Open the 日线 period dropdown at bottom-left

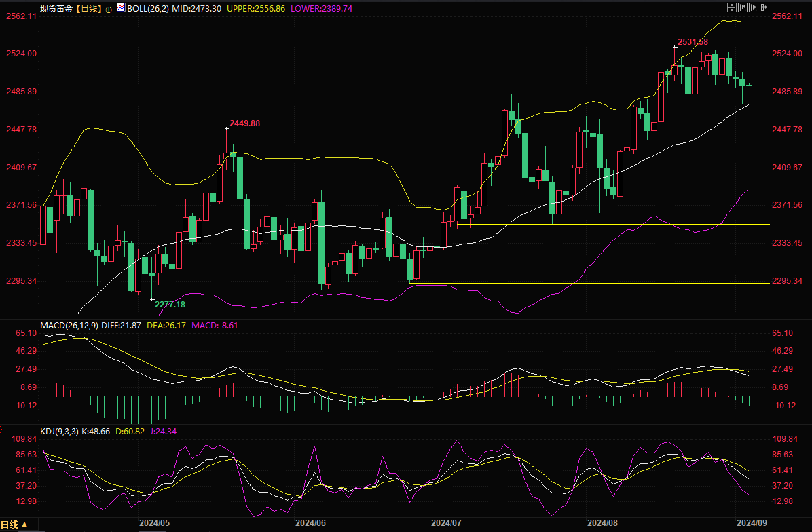(x=10, y=525)
